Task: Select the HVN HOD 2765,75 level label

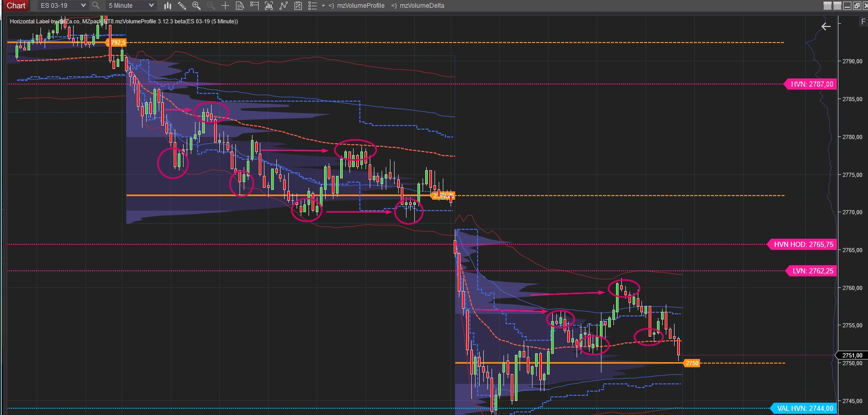Action: tap(803, 244)
